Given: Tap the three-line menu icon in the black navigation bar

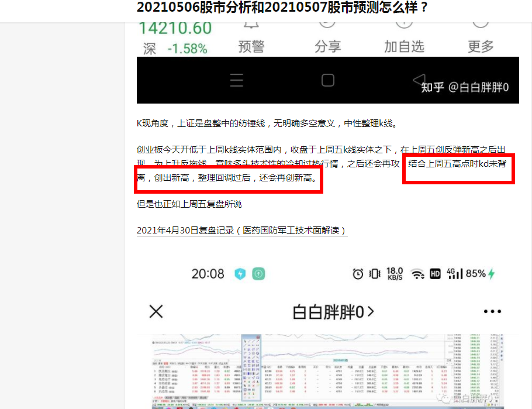Looking at the screenshot, I should coord(237,80).
